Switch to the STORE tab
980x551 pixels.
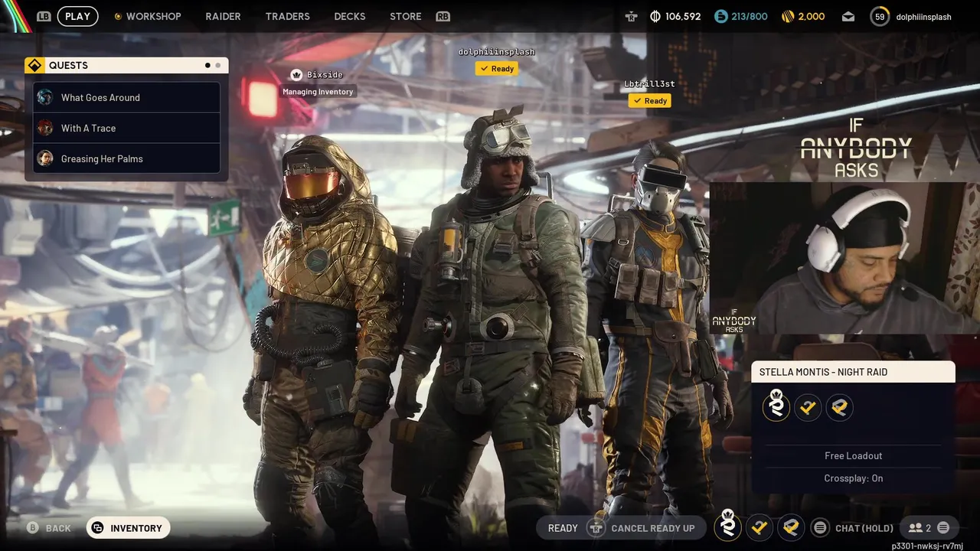pos(406,16)
